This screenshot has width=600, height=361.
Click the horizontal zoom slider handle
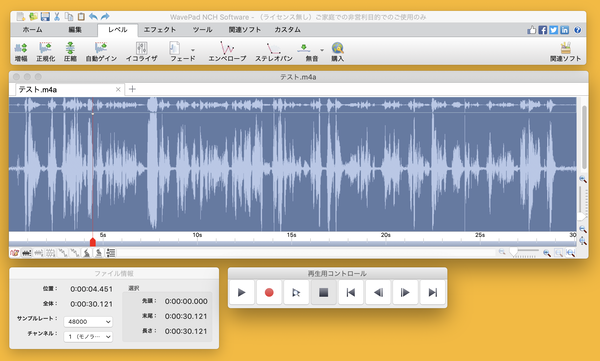(x=514, y=253)
